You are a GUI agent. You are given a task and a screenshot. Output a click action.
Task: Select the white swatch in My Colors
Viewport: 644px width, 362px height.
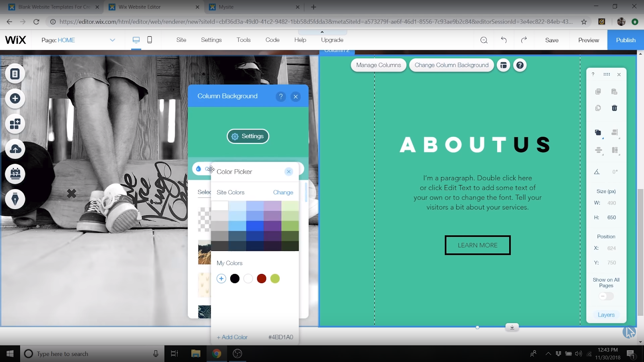tap(248, 278)
